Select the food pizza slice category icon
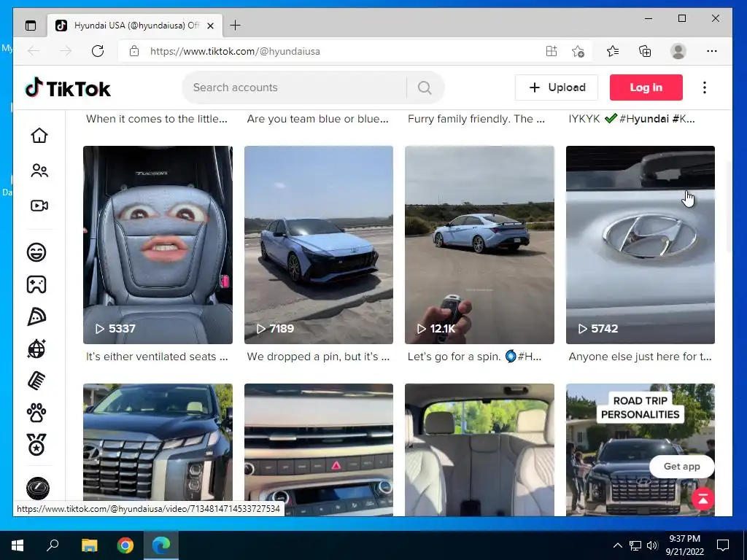The height and width of the screenshot is (560, 747). (36, 316)
